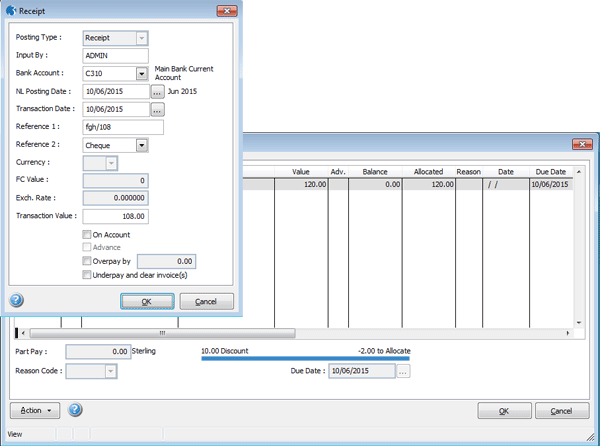600x446 pixels.
Task: Cancel the Receipt dialog
Action: click(x=206, y=301)
